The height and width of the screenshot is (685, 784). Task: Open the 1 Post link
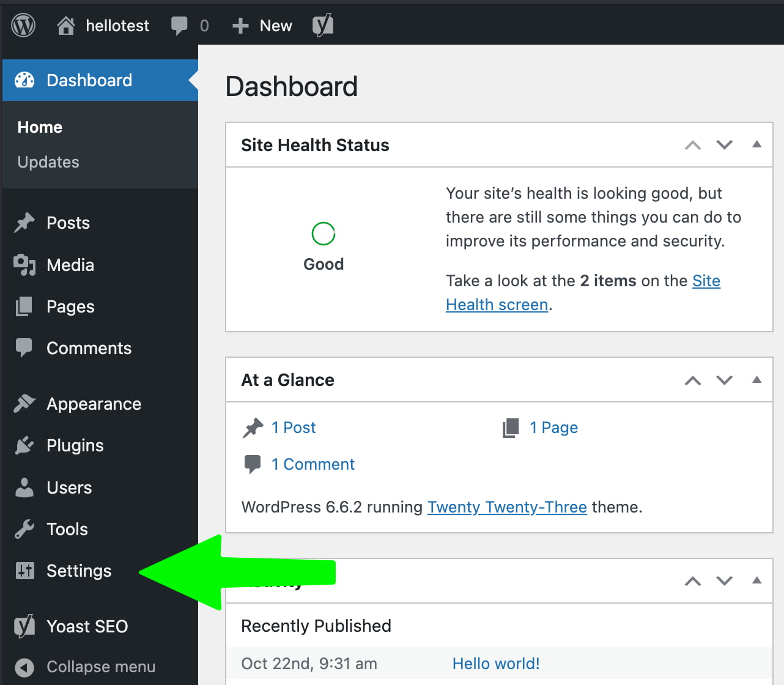(x=294, y=428)
